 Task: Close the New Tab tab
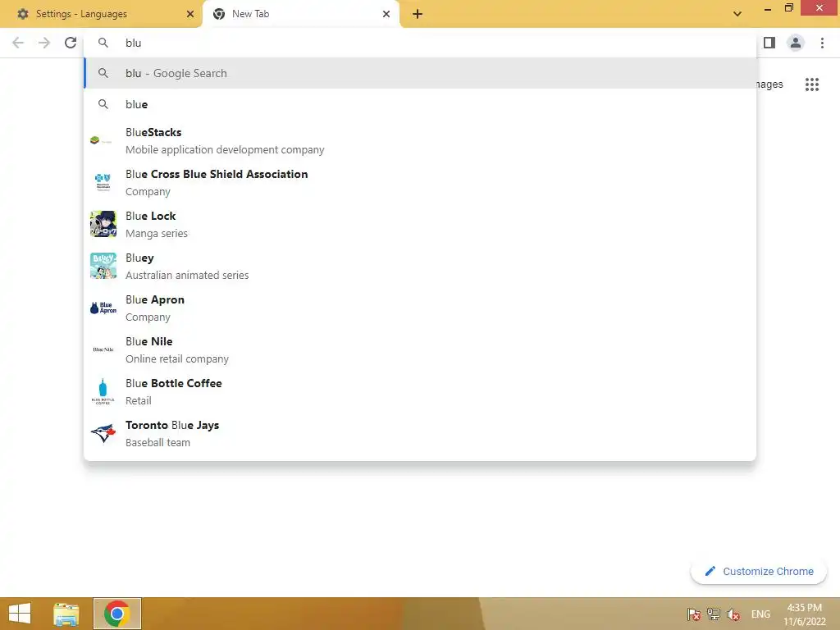tap(386, 14)
